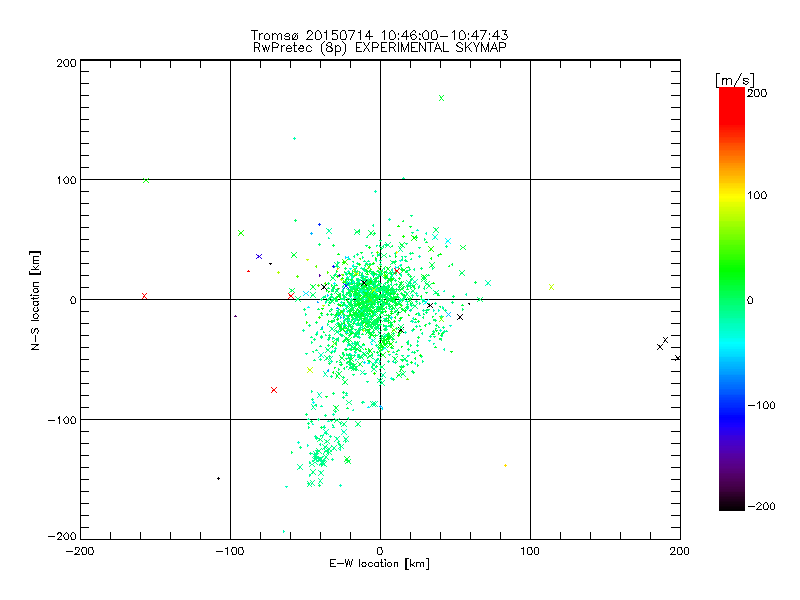
Task: Select green X marker at E-W -157, N-S 100
Action: pyautogui.click(x=146, y=180)
